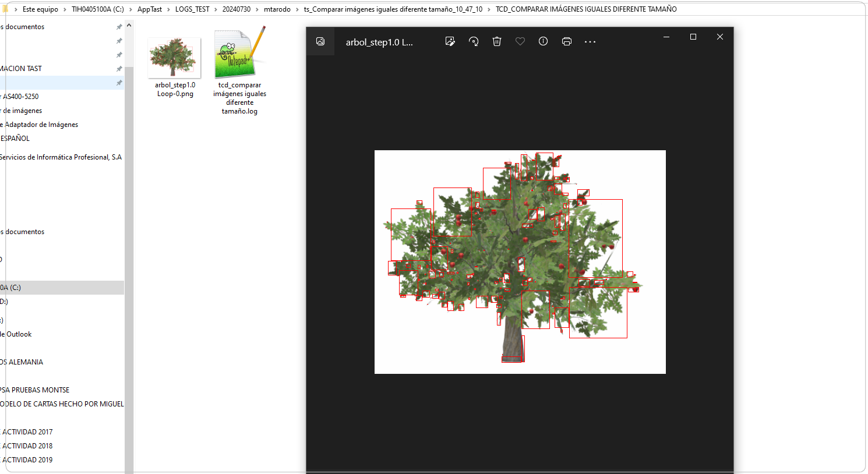Open the file info panel icon
Viewport: 868px width, 474px height.
click(x=543, y=41)
